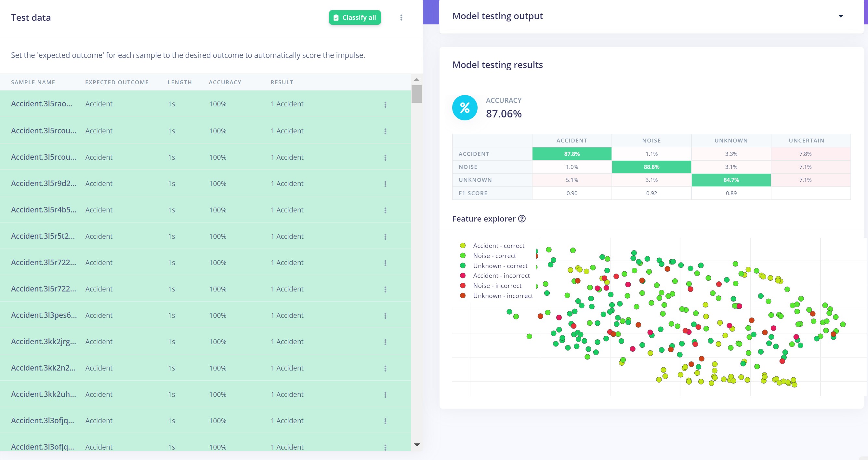Toggle the Unknown - correct legend entry
868x460 pixels.
point(494,266)
